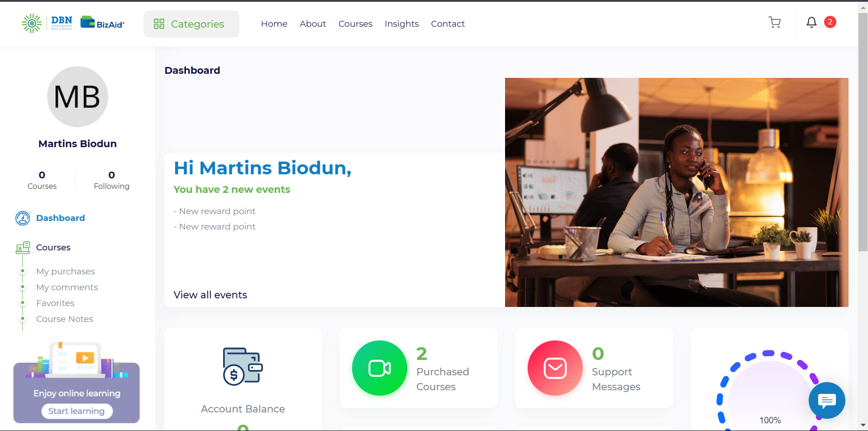Click the Hi Martins Biodun greeting

coord(262,168)
